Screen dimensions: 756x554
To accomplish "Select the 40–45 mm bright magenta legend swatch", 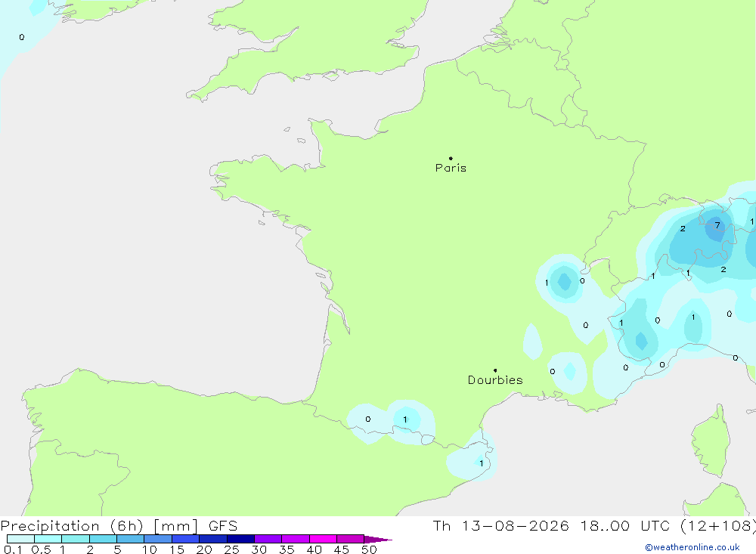I will (x=323, y=539).
